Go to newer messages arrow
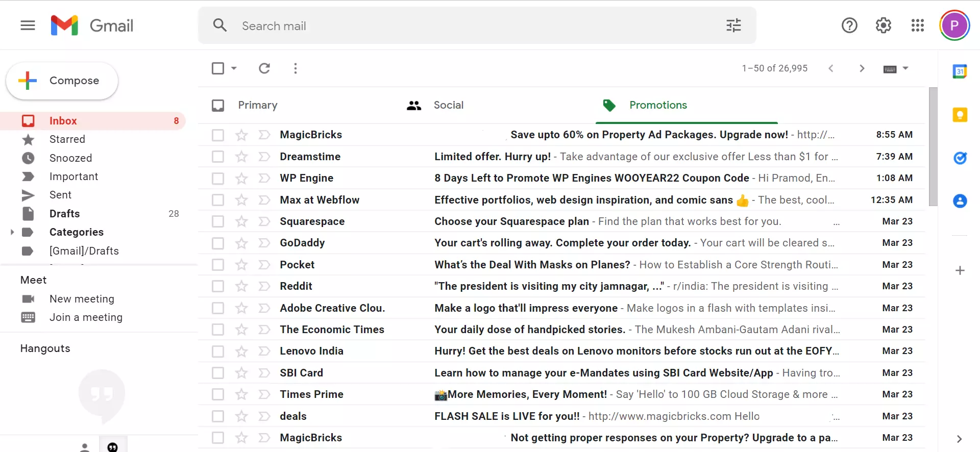This screenshot has height=452, width=980. [831, 68]
